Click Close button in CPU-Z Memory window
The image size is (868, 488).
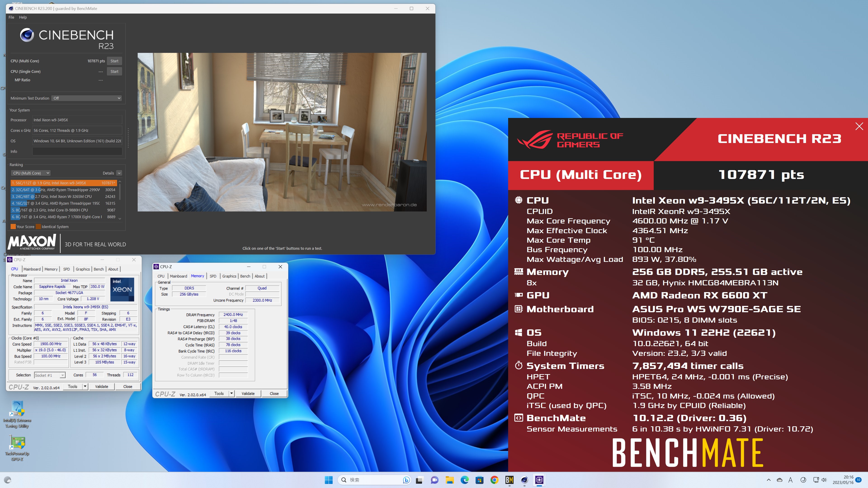pyautogui.click(x=274, y=393)
